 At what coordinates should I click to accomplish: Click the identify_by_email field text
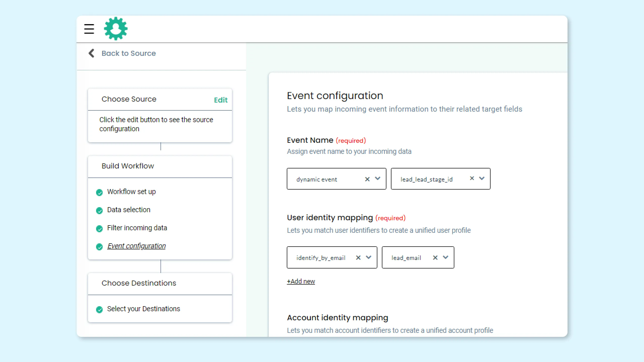pyautogui.click(x=321, y=258)
